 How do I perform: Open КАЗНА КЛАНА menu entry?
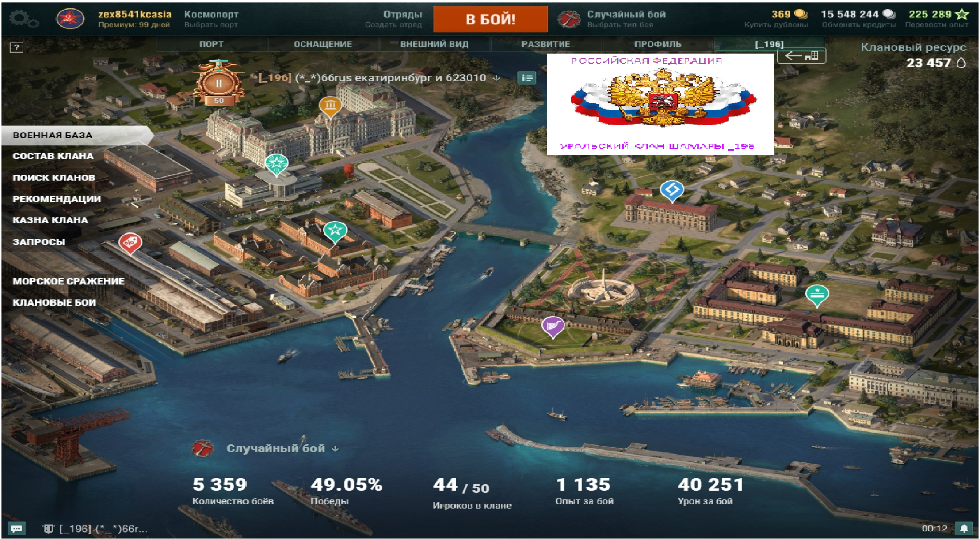(50, 220)
